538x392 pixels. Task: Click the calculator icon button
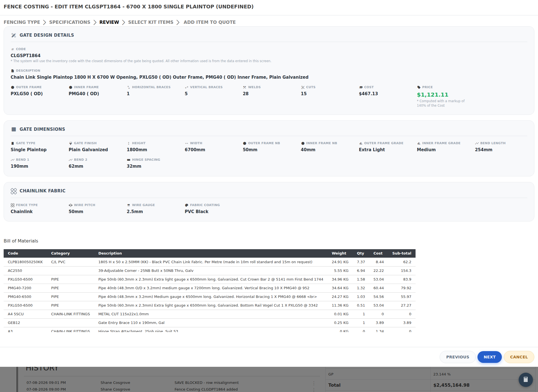[526, 380]
